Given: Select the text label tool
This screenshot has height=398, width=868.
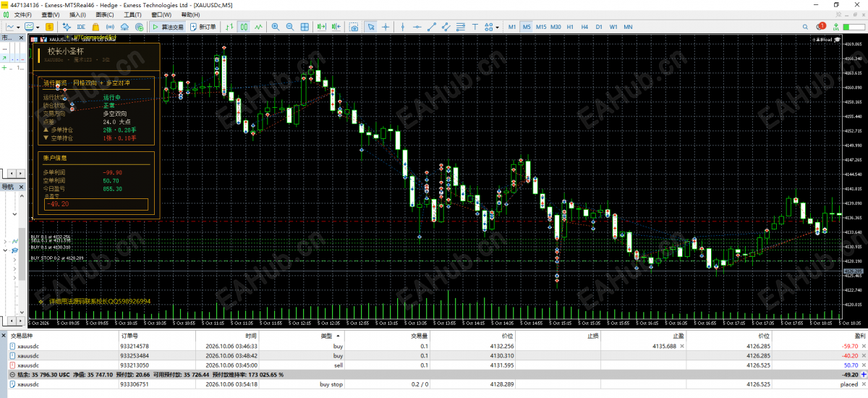Looking at the screenshot, I should pos(475,27).
